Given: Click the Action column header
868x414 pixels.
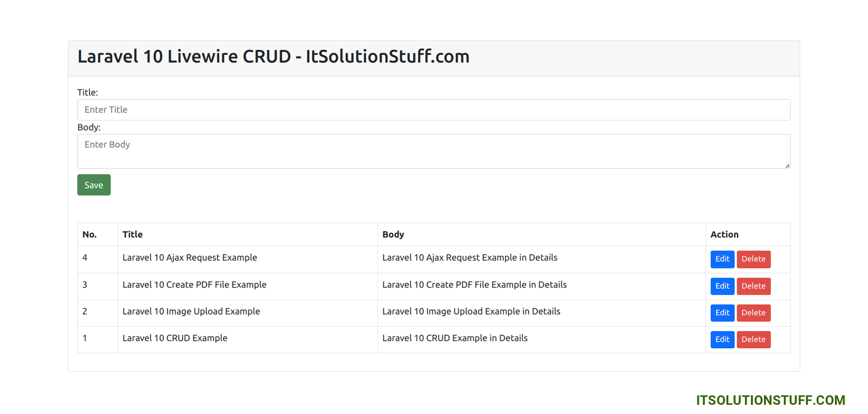Looking at the screenshot, I should click(x=724, y=234).
